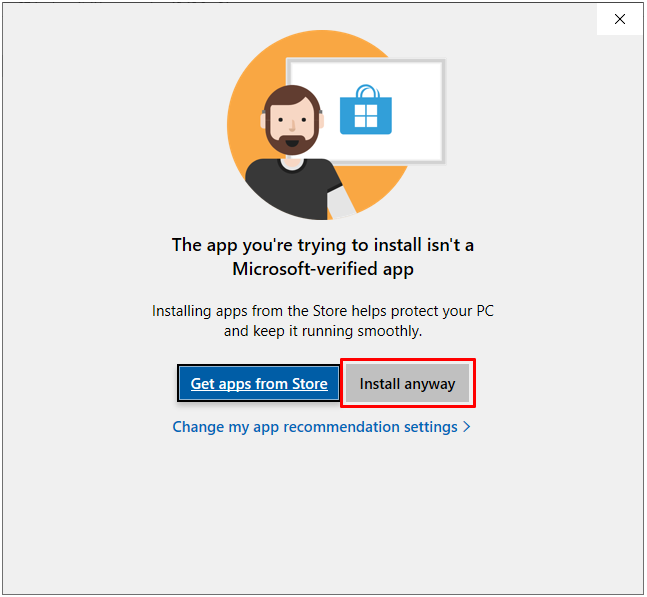Click the Windows logo on the shopping bag
Screen dimensions: 647x597
coord(366,116)
